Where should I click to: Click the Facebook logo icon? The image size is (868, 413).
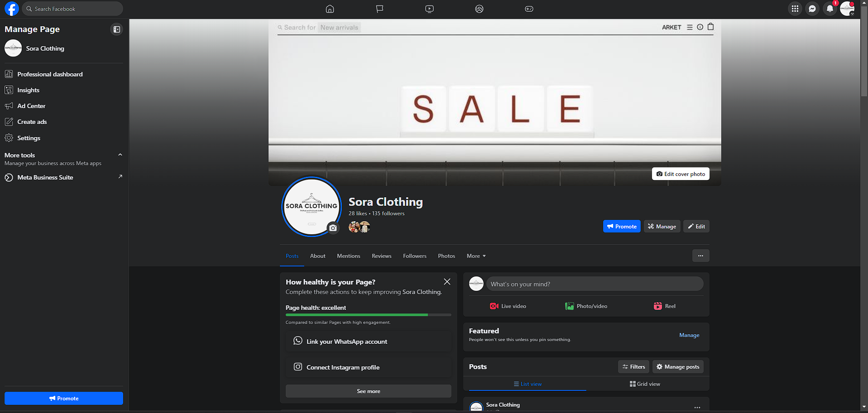[x=11, y=9]
